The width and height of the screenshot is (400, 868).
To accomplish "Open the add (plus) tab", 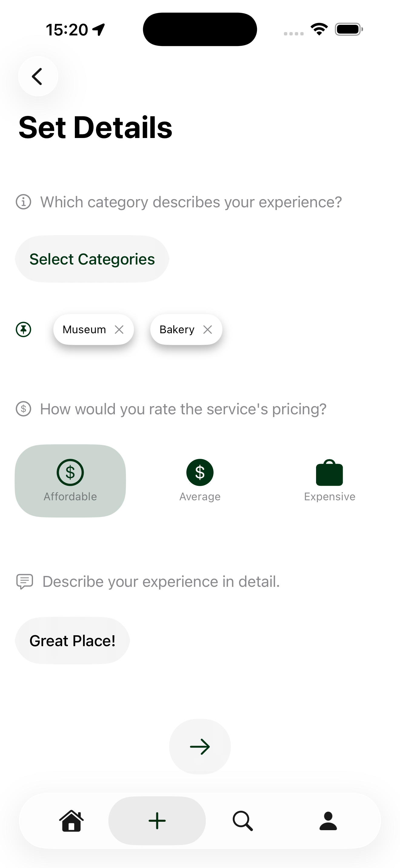I will (157, 821).
